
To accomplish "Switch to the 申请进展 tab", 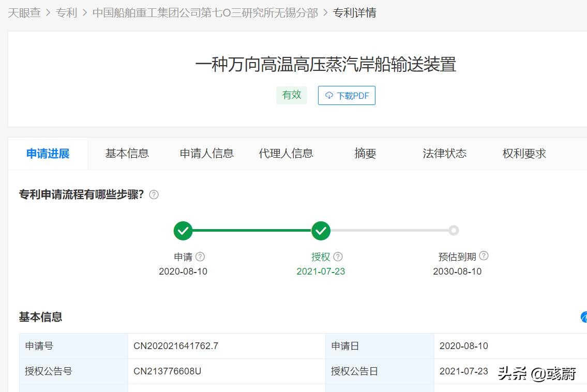I will (x=48, y=154).
